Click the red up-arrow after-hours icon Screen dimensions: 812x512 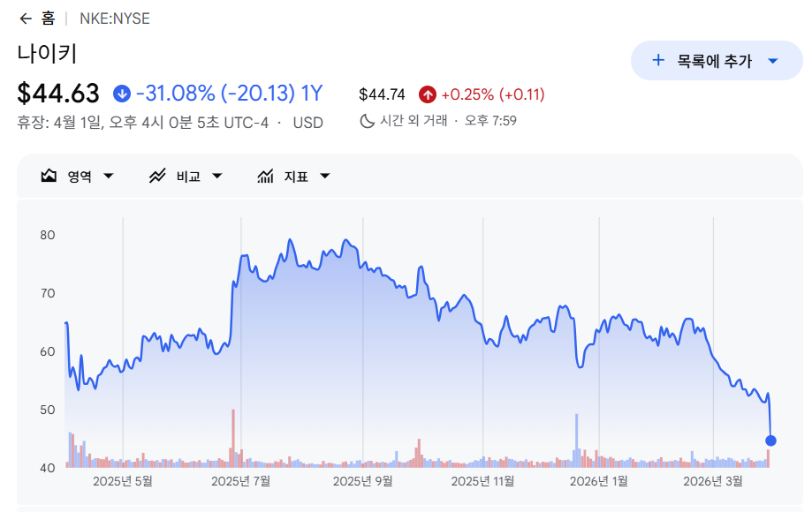coord(428,94)
